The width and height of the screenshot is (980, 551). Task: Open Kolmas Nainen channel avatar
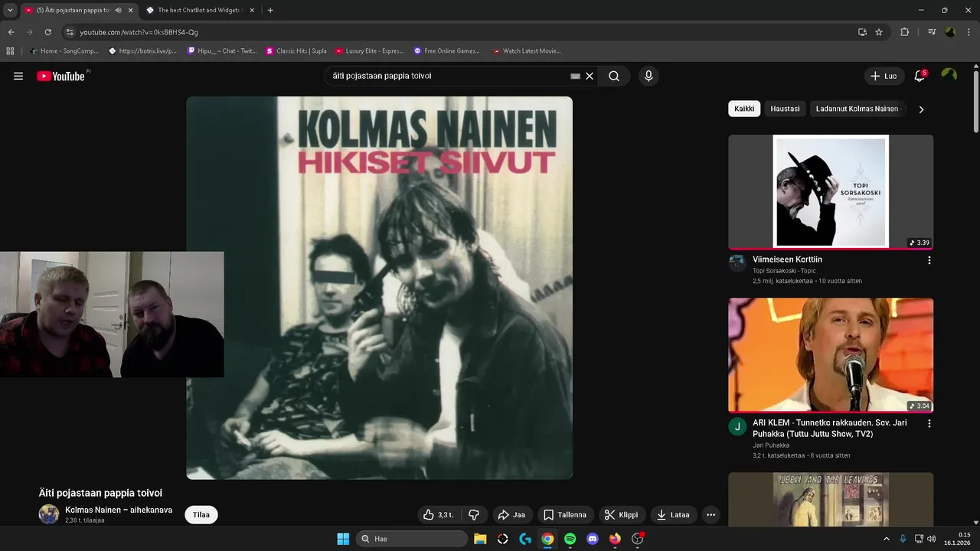pyautogui.click(x=49, y=514)
